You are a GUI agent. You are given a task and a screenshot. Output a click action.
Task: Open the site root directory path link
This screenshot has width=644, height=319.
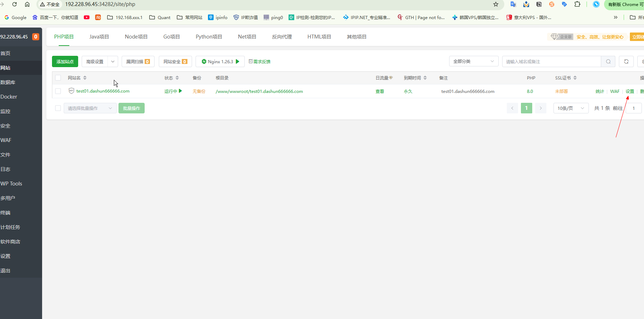click(x=259, y=91)
